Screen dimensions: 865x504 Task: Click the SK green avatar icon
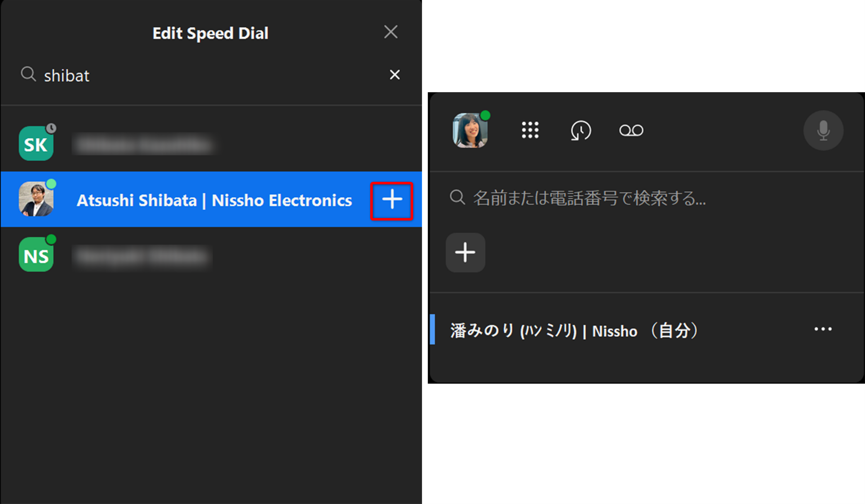(36, 143)
